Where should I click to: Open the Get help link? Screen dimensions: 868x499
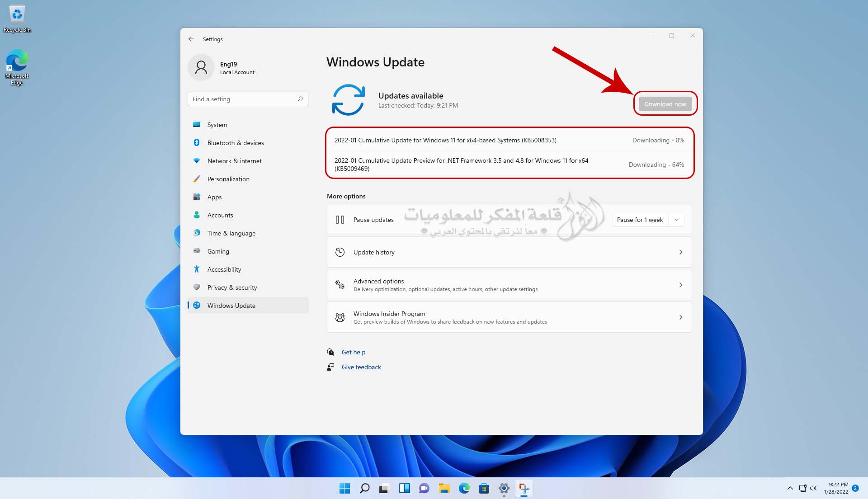(353, 352)
